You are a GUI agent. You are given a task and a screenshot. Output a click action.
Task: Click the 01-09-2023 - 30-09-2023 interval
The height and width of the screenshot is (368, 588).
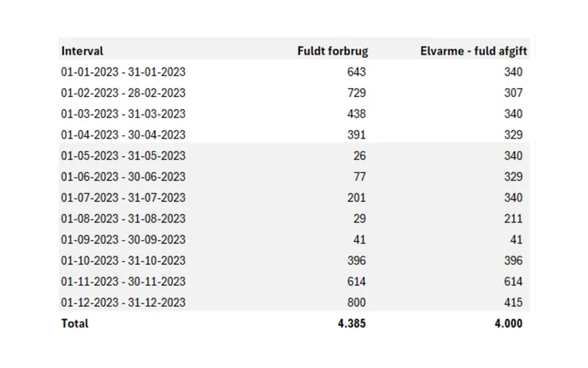tap(123, 240)
